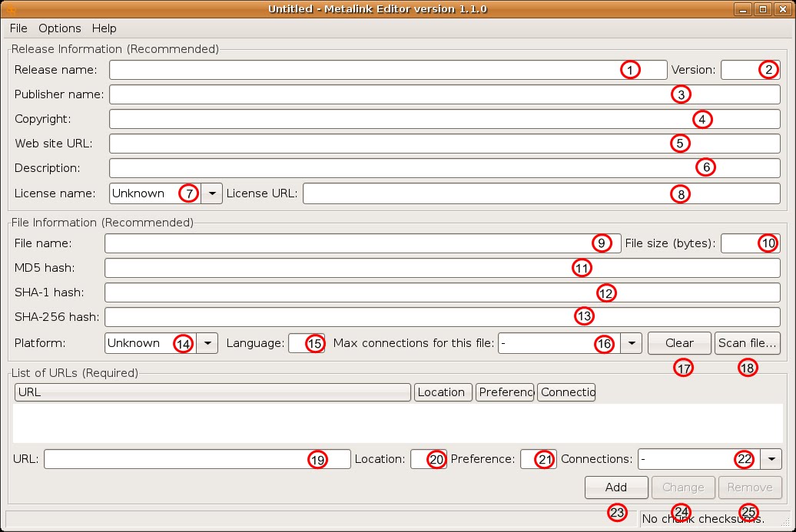Click the Connections combo text box
This screenshot has width=796, height=532.
click(x=699, y=460)
